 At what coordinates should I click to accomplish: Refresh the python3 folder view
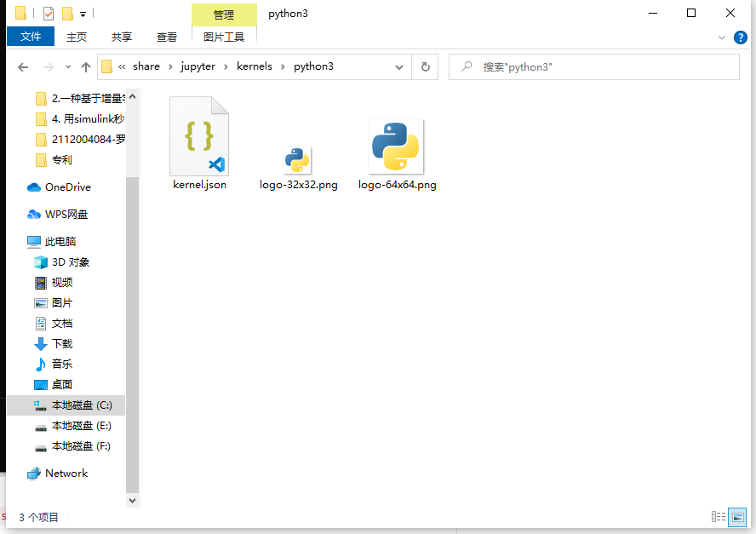point(426,66)
